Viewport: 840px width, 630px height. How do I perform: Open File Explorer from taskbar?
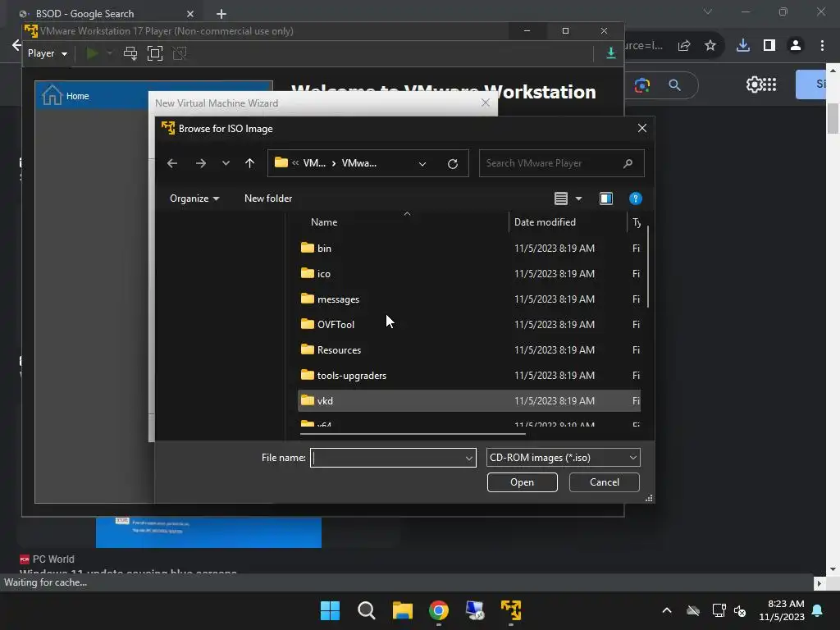[x=402, y=610]
